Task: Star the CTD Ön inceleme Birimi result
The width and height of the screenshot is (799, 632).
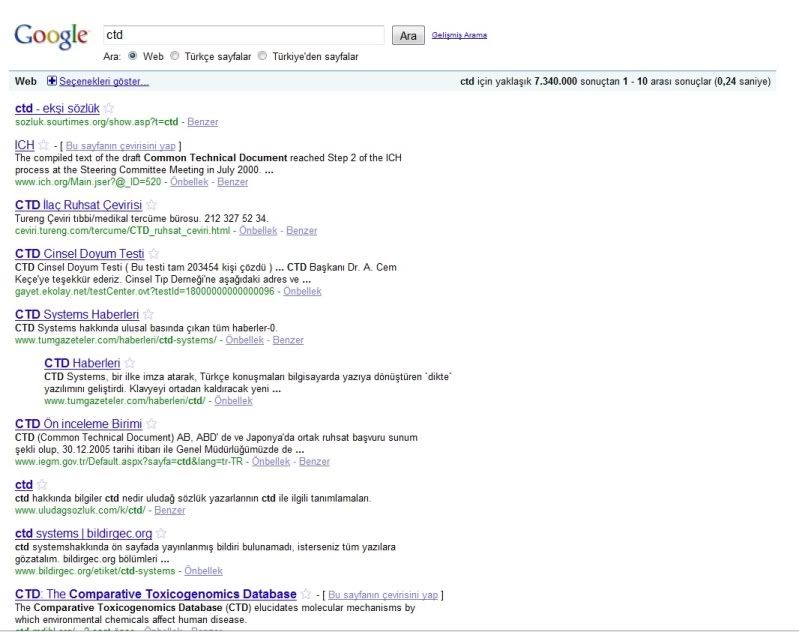Action: pyautogui.click(x=152, y=424)
